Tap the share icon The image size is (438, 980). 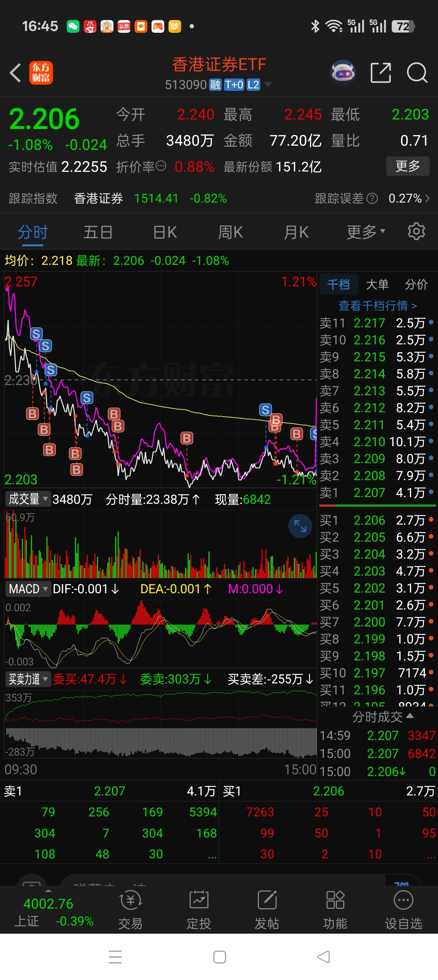point(380,72)
